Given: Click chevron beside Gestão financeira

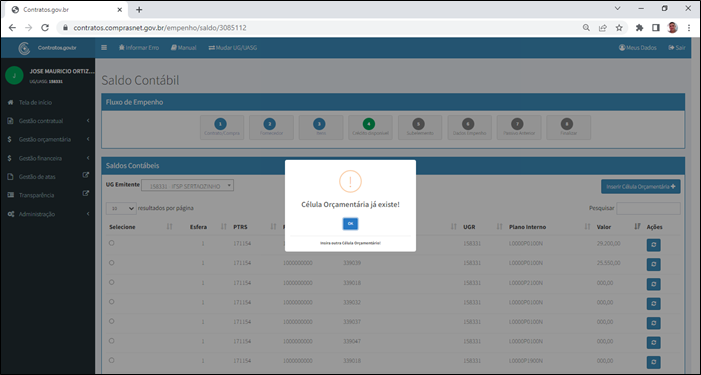Looking at the screenshot, I should [88, 158].
